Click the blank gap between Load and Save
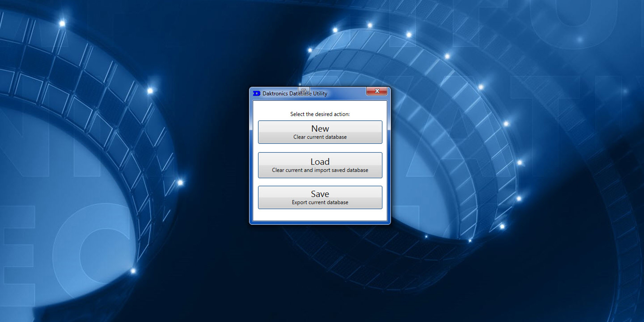Viewport: 644px width, 322px height. pyautogui.click(x=320, y=182)
